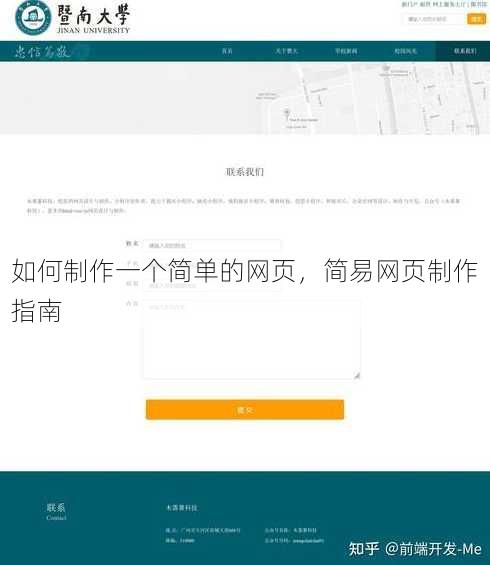
Task: Click the orange 提交 submit button
Action: pyautogui.click(x=245, y=410)
